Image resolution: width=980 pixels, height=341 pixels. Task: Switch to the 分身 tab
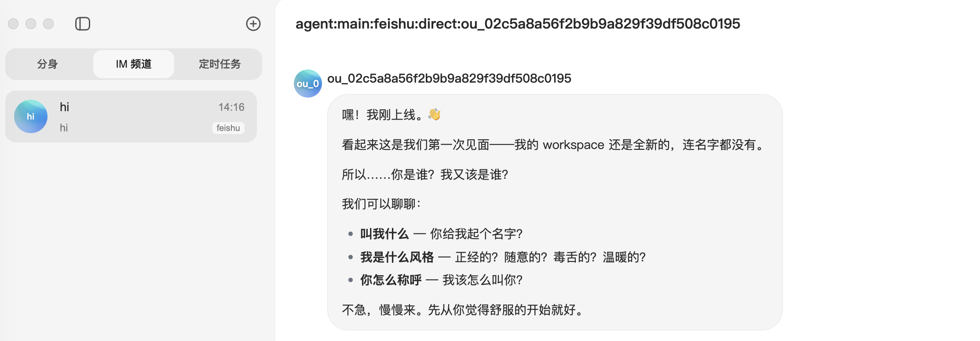pyautogui.click(x=48, y=64)
